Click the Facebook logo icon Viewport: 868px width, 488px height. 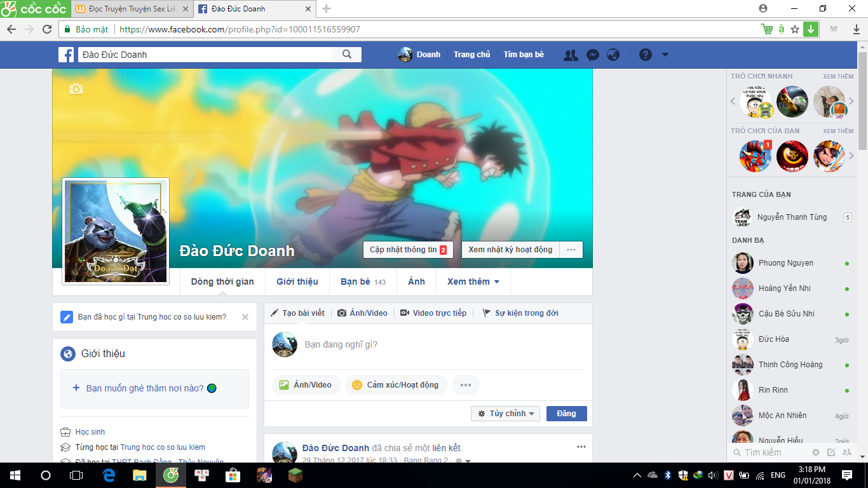click(x=66, y=55)
